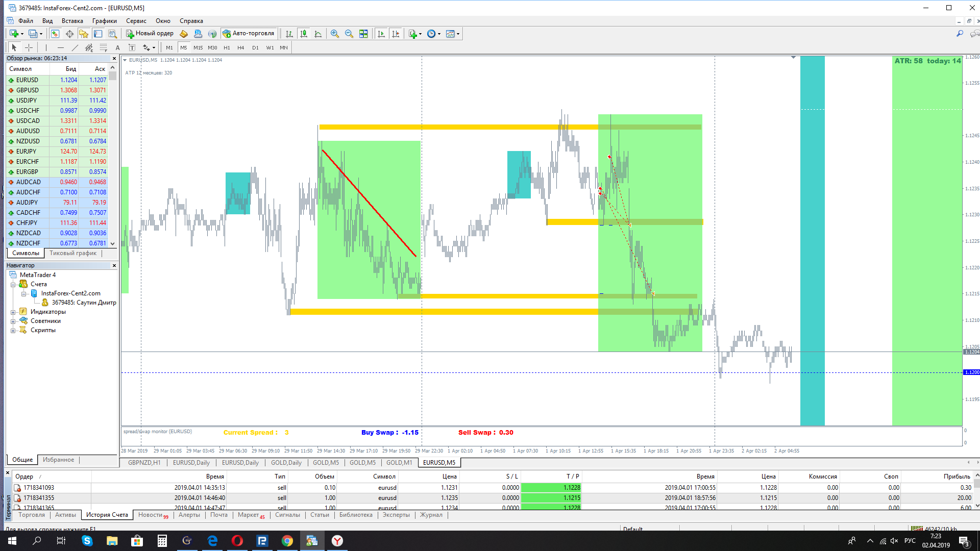Viewport: 980px width, 551px height.
Task: Toggle the Авто-торговля button
Action: [x=249, y=34]
